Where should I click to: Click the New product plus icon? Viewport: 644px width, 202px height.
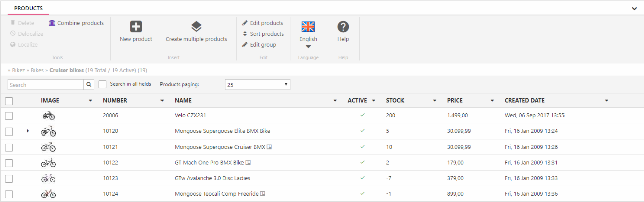click(x=136, y=27)
